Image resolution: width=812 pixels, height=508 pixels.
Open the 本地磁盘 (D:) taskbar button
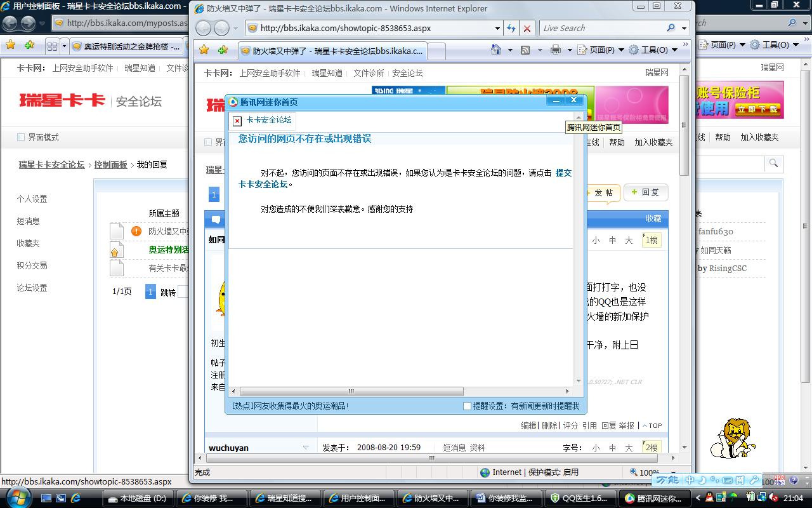tap(138, 498)
